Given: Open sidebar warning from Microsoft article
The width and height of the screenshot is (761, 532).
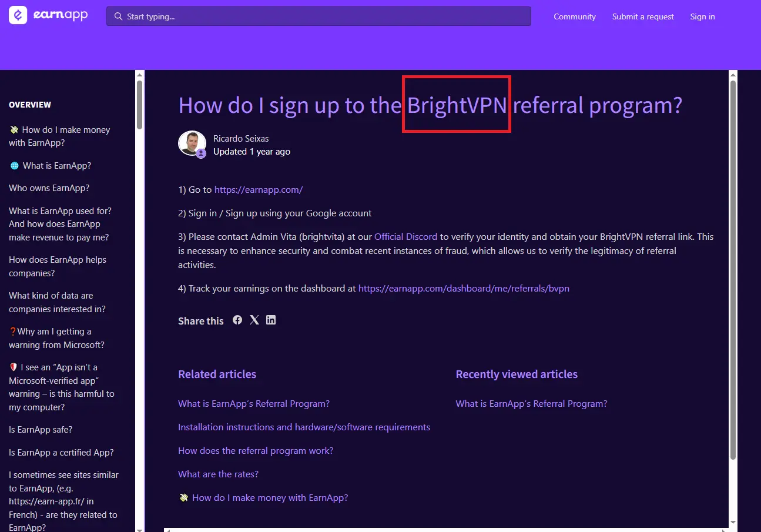Looking at the screenshot, I should pos(56,338).
